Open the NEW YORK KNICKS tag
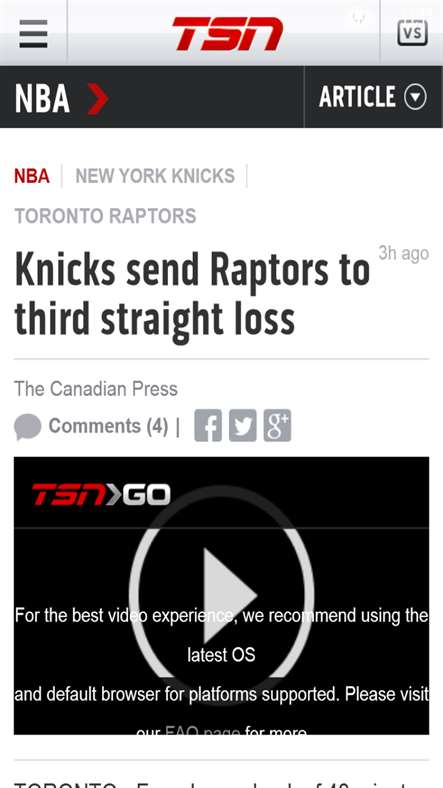 click(x=155, y=176)
